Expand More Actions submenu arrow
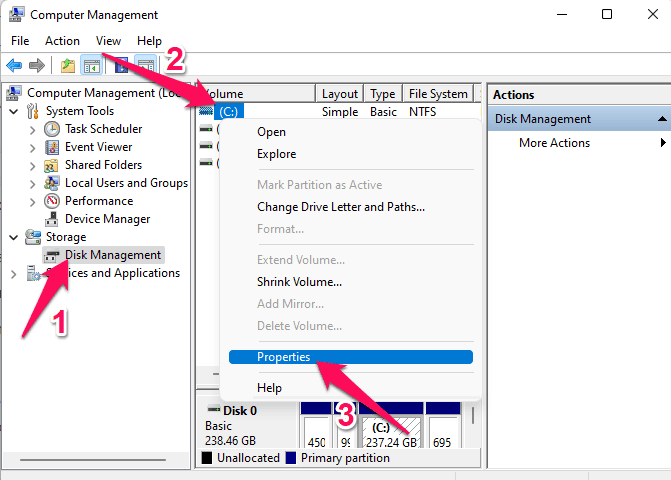 point(662,143)
